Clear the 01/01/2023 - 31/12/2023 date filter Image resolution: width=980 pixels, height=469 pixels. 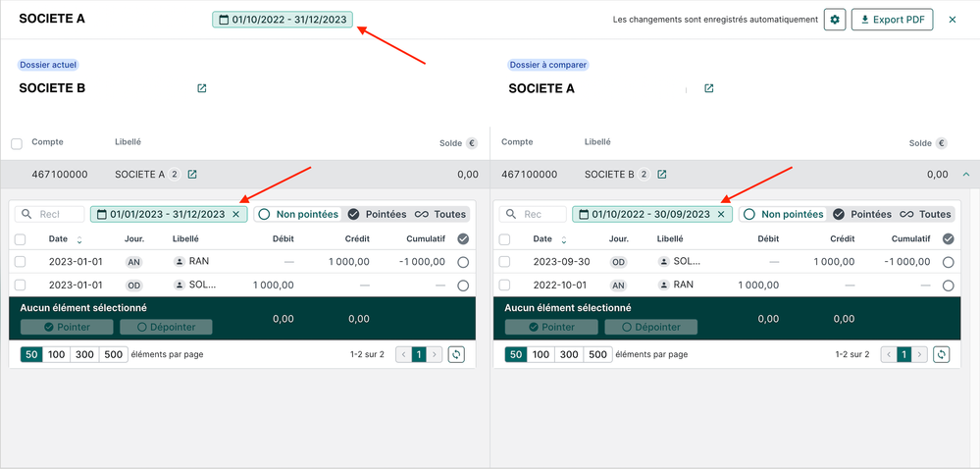coord(236,214)
